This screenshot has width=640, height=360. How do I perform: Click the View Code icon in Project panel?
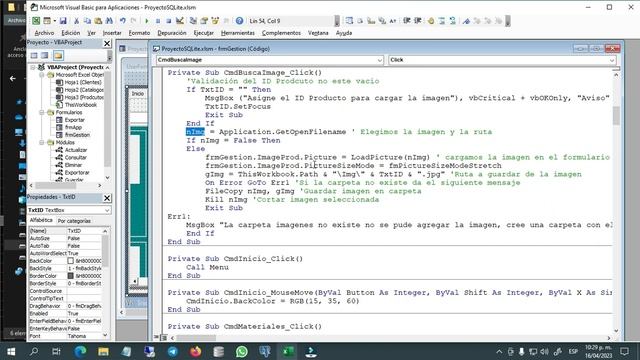click(34, 55)
